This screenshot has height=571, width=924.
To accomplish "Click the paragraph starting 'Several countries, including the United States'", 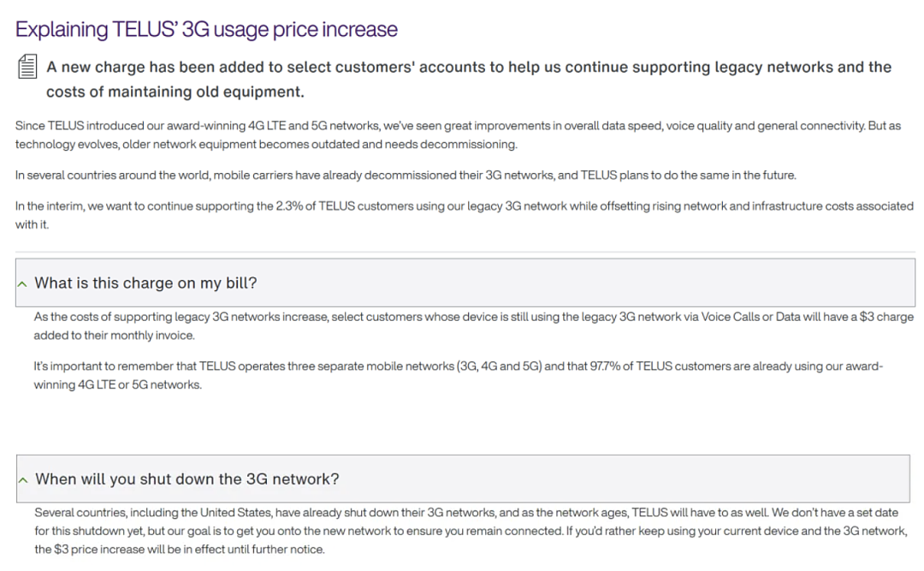I will coord(471,531).
